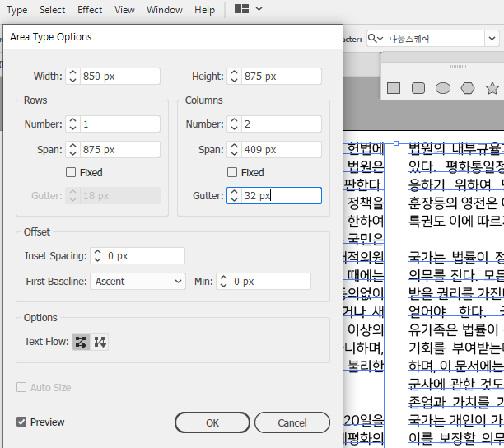Screen dimensions: 504x448
Task: Click the Height input field
Action: click(282, 76)
